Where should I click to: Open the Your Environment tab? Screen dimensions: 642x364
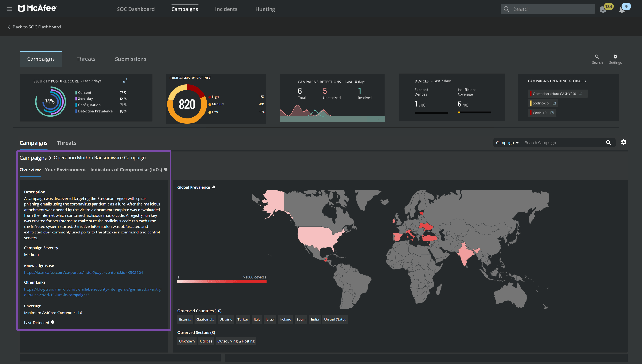click(x=65, y=170)
